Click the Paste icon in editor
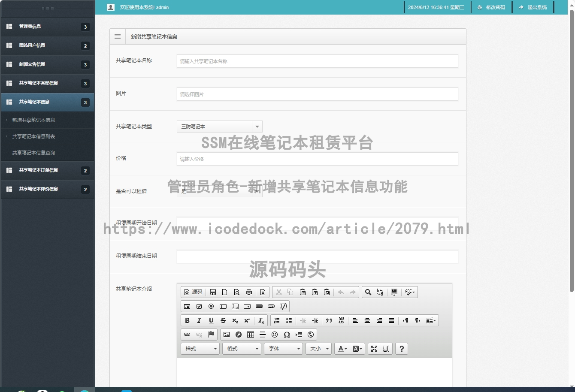This screenshot has width=575, height=392. point(303,292)
